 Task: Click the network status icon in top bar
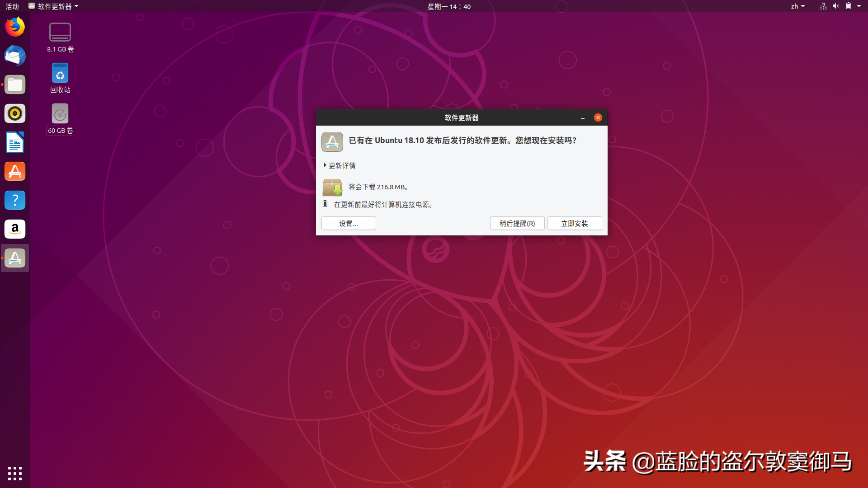823,6
